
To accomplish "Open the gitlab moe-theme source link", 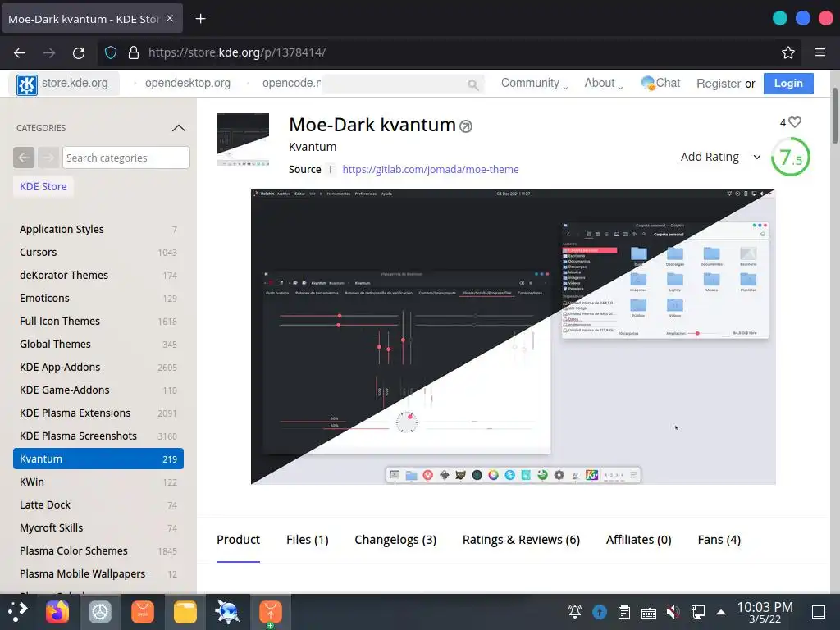I will 430,169.
